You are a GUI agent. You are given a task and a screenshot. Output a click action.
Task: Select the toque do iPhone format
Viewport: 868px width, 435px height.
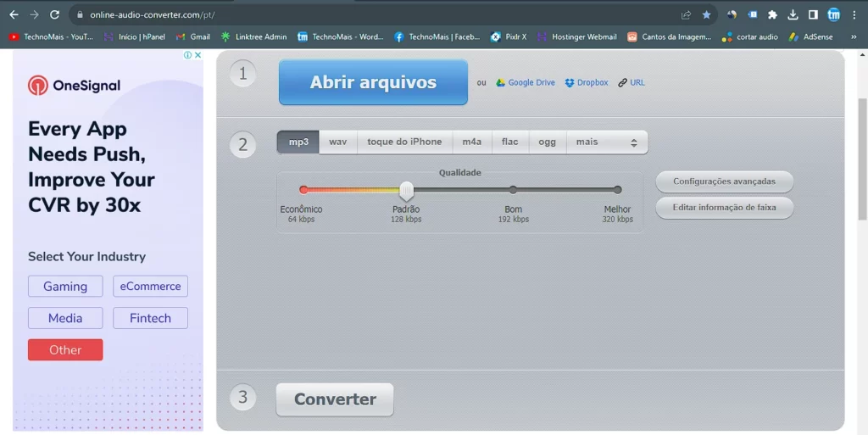404,142
